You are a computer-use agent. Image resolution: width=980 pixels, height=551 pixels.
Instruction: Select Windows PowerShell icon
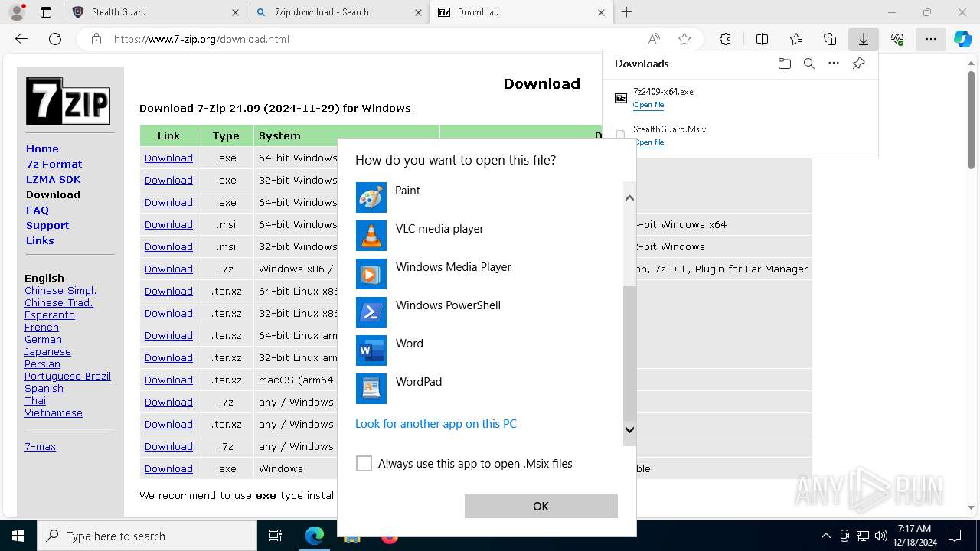371,312
